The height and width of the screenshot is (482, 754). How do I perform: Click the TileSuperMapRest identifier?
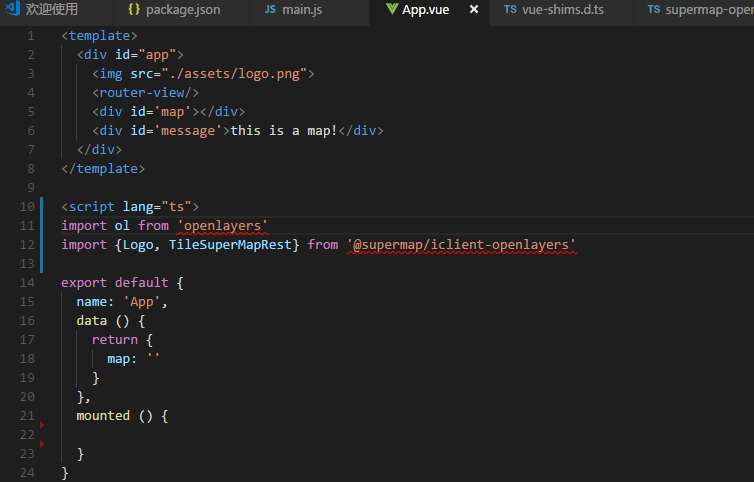click(x=230, y=245)
